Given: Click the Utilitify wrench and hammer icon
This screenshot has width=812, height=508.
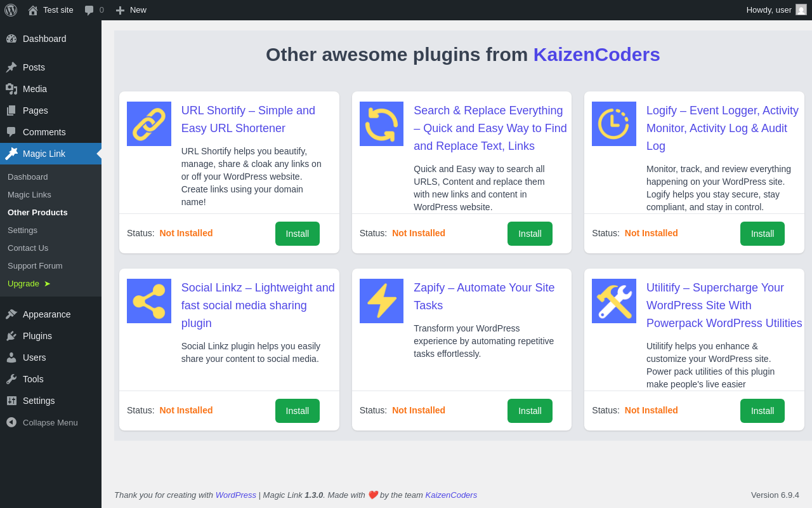Looking at the screenshot, I should coord(614,301).
